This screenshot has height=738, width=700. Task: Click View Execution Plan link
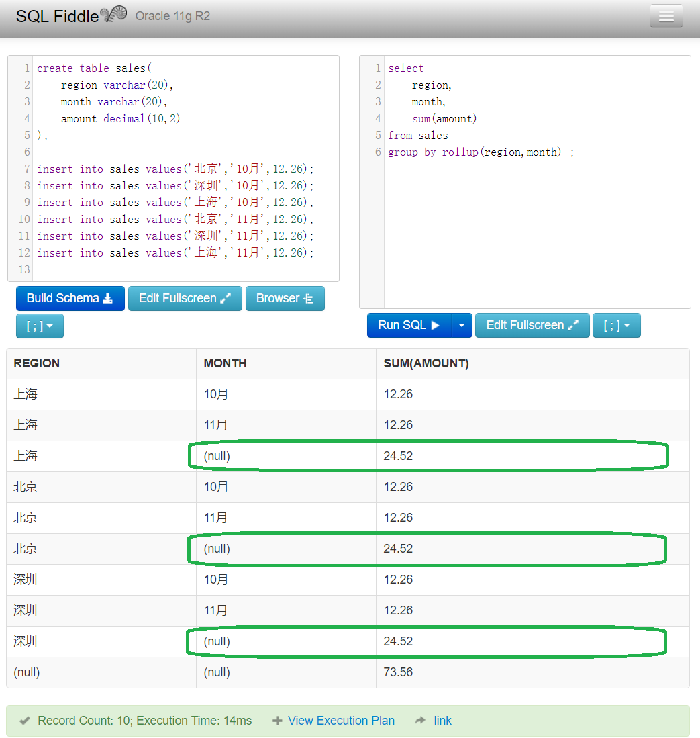[341, 721]
